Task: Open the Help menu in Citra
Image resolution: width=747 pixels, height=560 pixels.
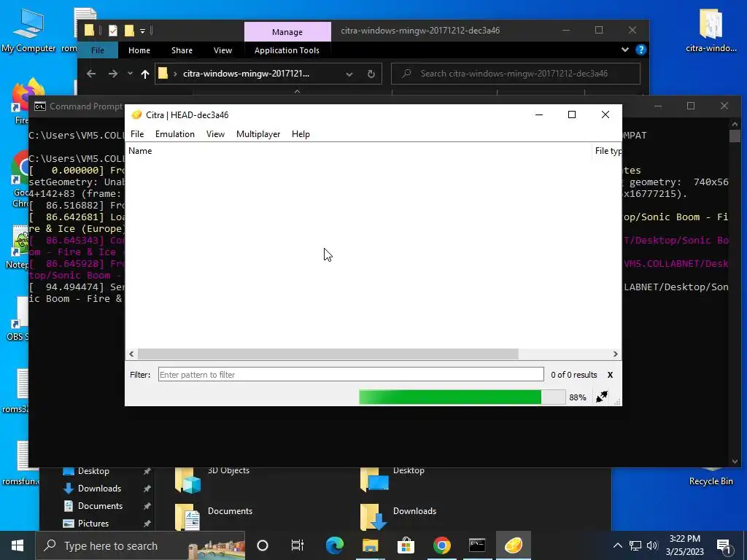Action: coord(301,134)
